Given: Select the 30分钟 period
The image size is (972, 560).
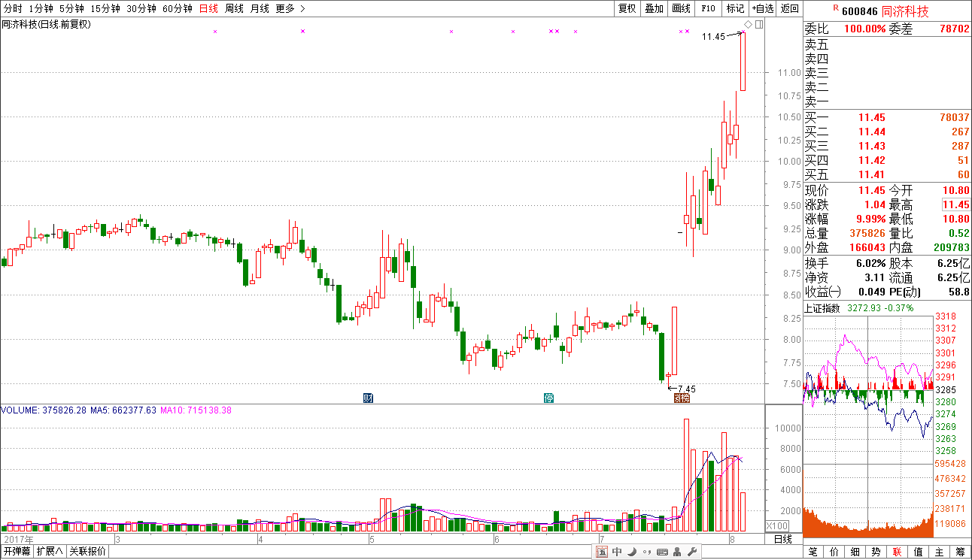Looking at the screenshot, I should [141, 8].
